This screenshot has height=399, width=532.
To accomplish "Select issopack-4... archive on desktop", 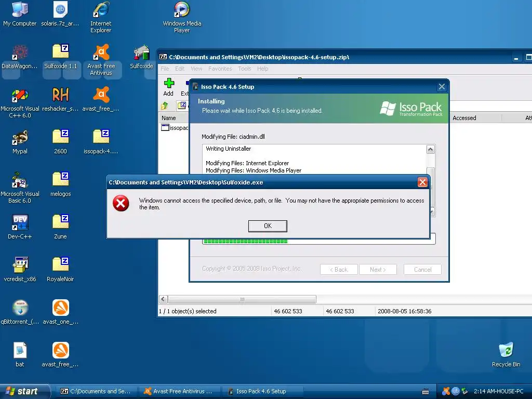I will (101, 142).
